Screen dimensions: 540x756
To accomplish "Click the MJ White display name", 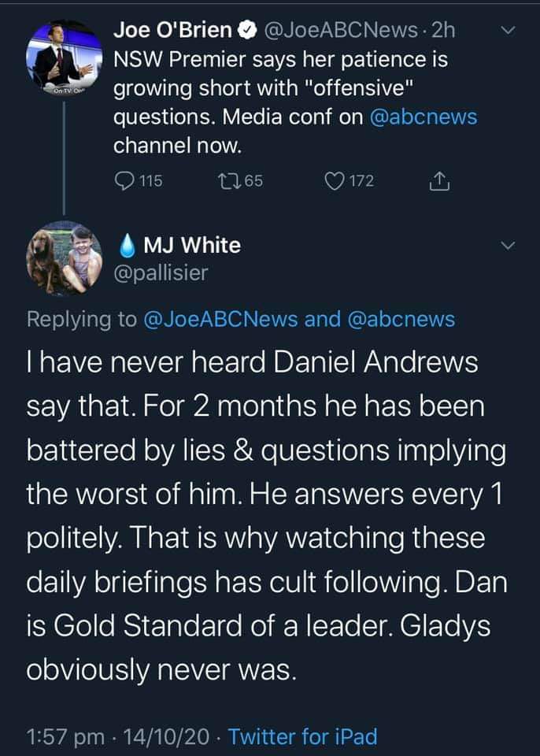I will point(192,246).
